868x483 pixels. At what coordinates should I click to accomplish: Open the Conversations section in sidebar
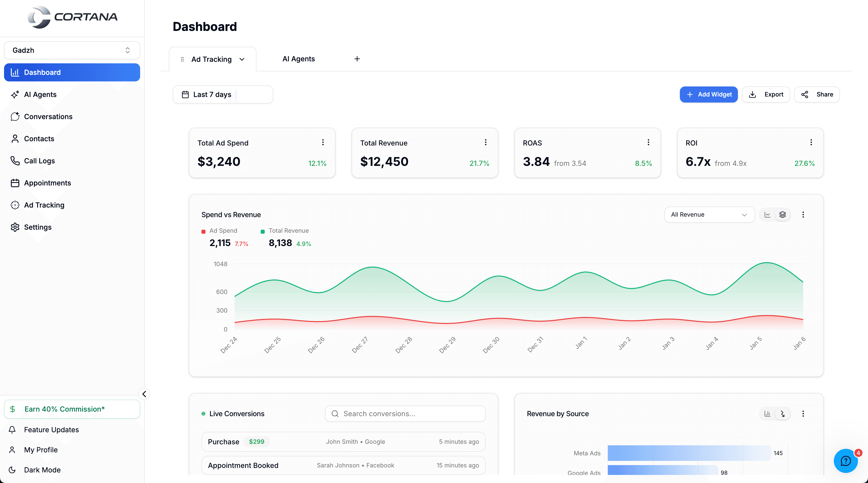click(48, 116)
